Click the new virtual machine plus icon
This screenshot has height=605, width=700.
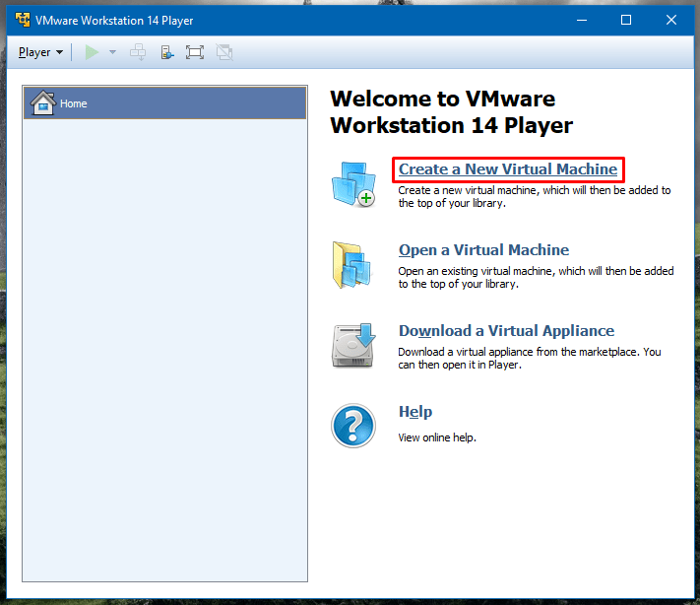(x=354, y=184)
